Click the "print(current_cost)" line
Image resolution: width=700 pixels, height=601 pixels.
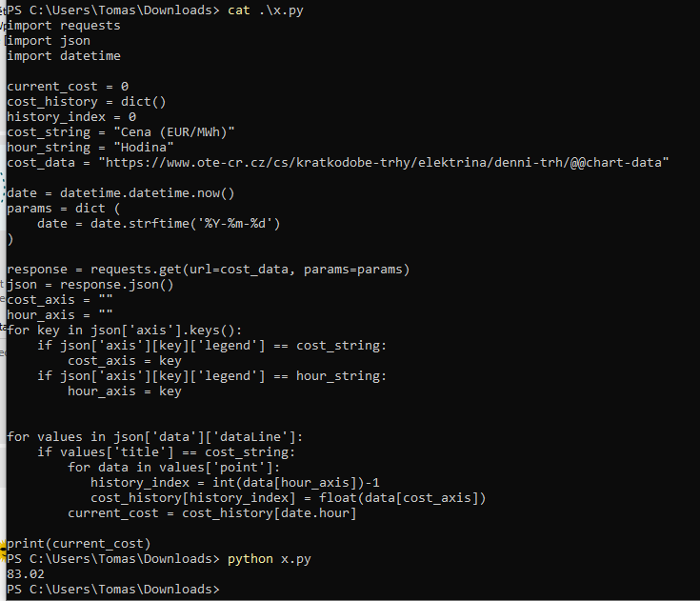click(x=79, y=544)
